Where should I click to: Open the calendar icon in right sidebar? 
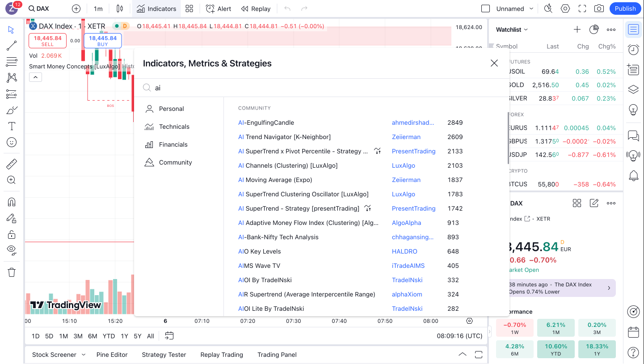(633, 332)
